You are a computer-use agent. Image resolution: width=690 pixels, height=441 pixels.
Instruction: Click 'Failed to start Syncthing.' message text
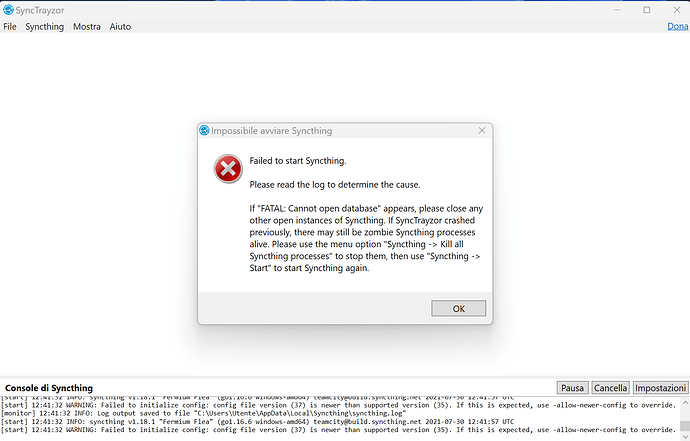[298, 161]
